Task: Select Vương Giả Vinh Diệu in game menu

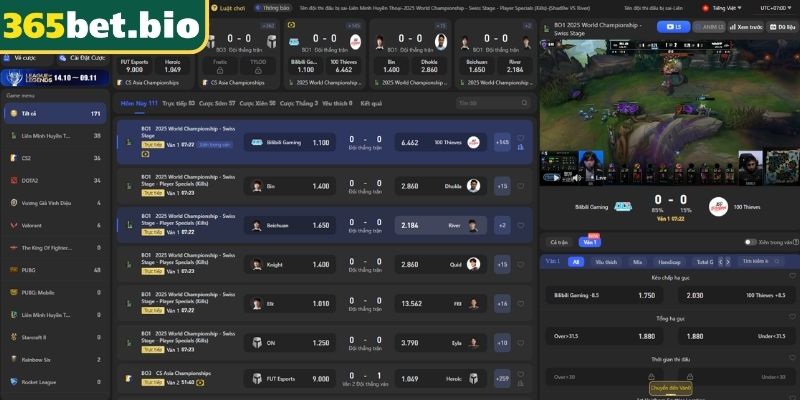Action: (x=55, y=203)
